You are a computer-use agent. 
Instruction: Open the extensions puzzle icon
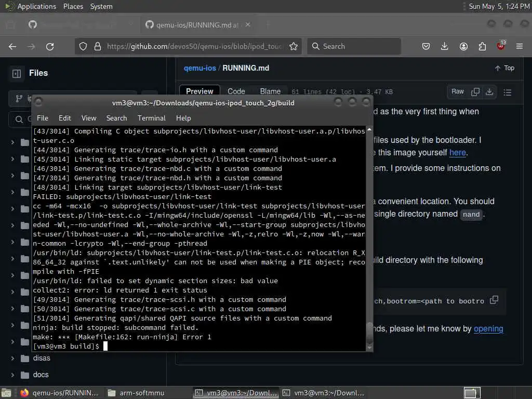tap(482, 46)
